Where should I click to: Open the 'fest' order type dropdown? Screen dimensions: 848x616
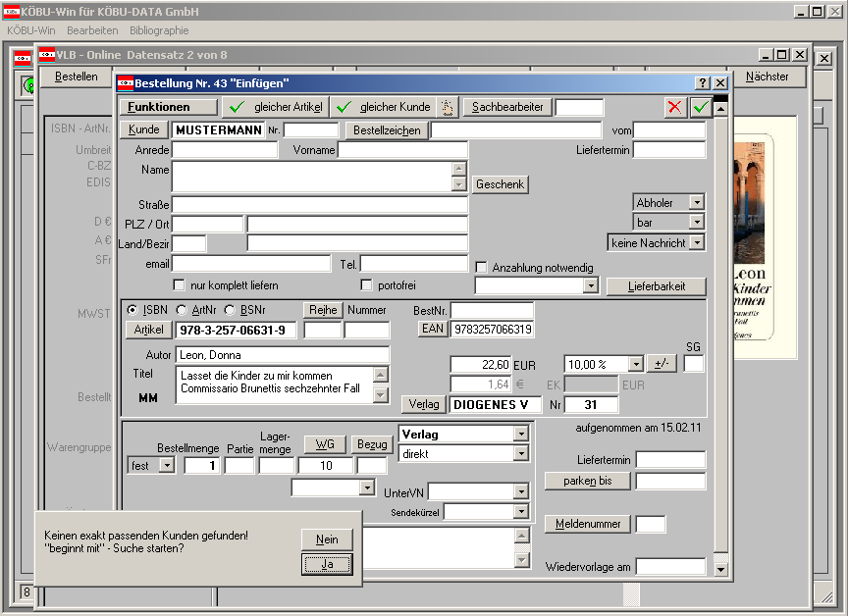167,465
